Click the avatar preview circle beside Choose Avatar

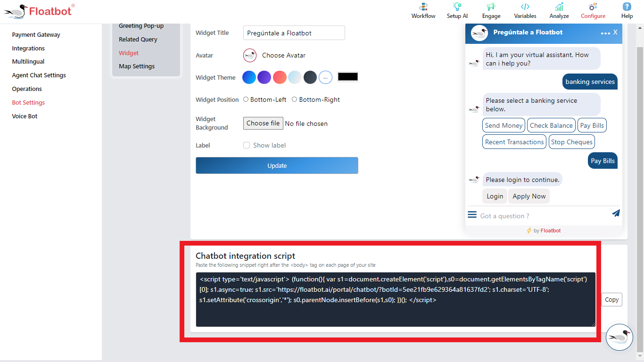250,55
